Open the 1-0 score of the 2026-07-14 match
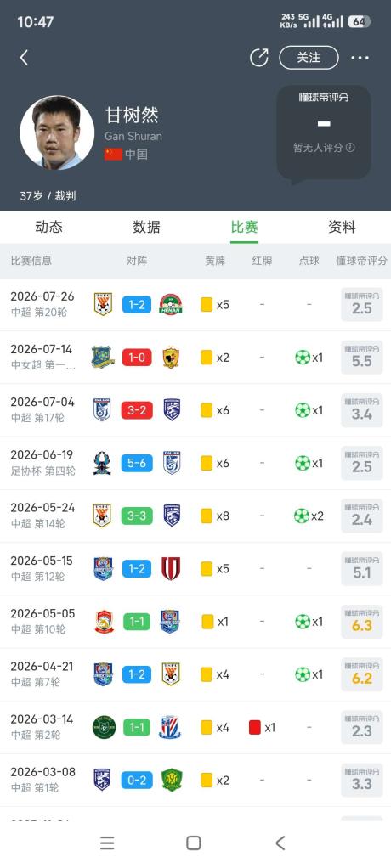 point(137,358)
